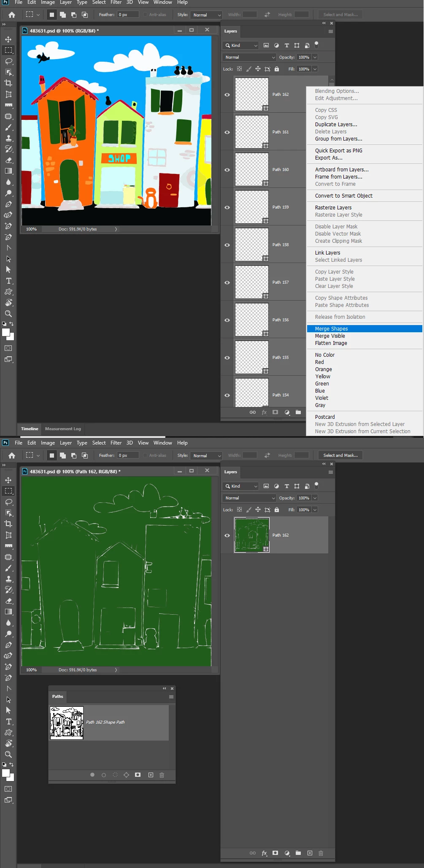Click Stroke path with brush in Paths panel
The width and height of the screenshot is (424, 868).
click(x=104, y=775)
